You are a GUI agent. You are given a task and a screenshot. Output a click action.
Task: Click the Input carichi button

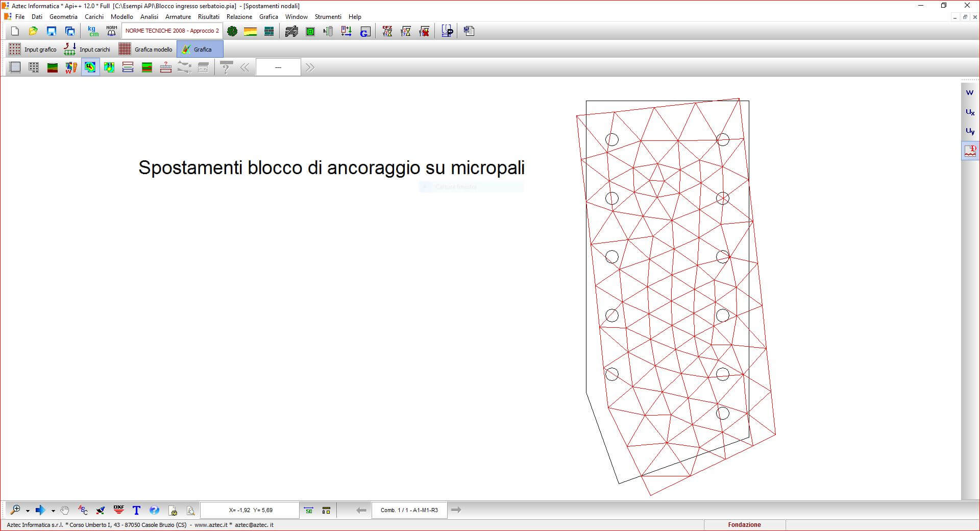pos(87,50)
